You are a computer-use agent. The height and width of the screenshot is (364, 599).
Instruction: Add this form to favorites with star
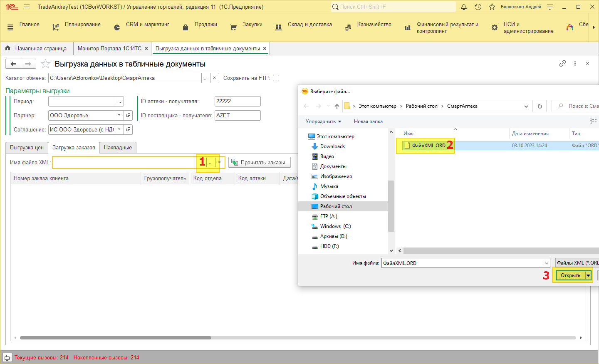point(45,64)
